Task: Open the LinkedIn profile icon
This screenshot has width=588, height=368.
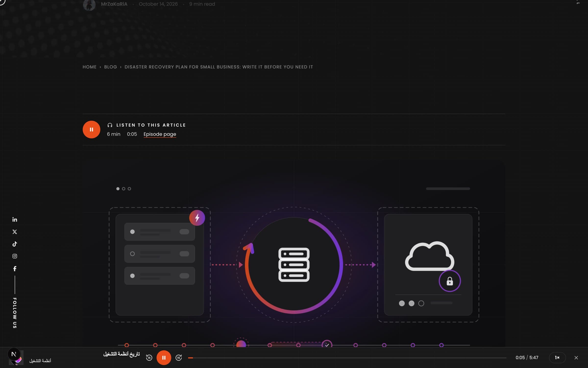Action: (15, 220)
